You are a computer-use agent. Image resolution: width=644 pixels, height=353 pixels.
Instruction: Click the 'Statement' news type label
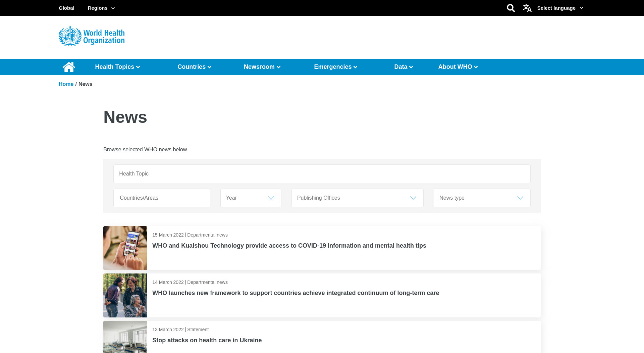tap(198, 330)
